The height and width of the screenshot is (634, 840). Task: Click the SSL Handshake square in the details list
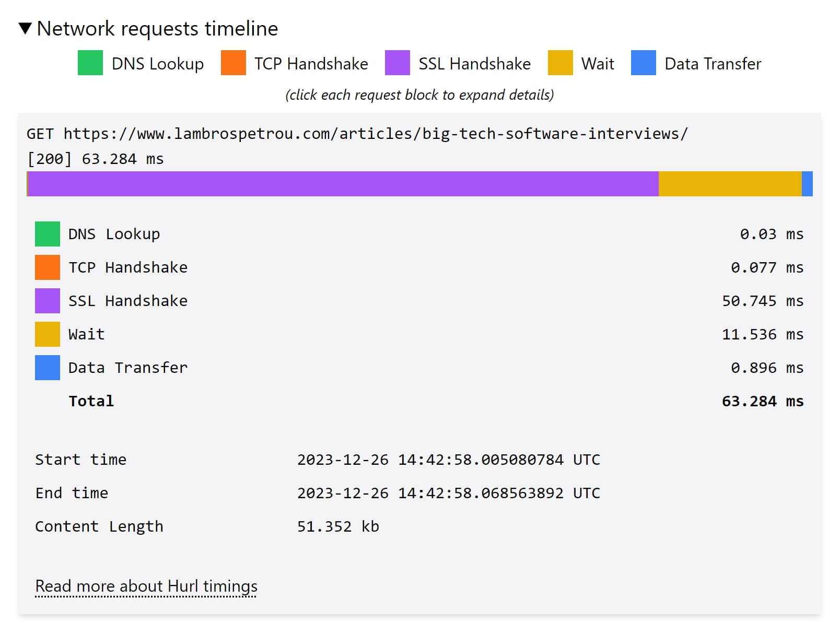46,301
